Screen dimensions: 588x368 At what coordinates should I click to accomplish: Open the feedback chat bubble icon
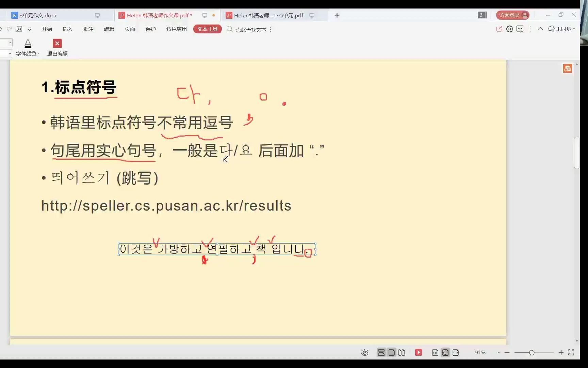(520, 29)
